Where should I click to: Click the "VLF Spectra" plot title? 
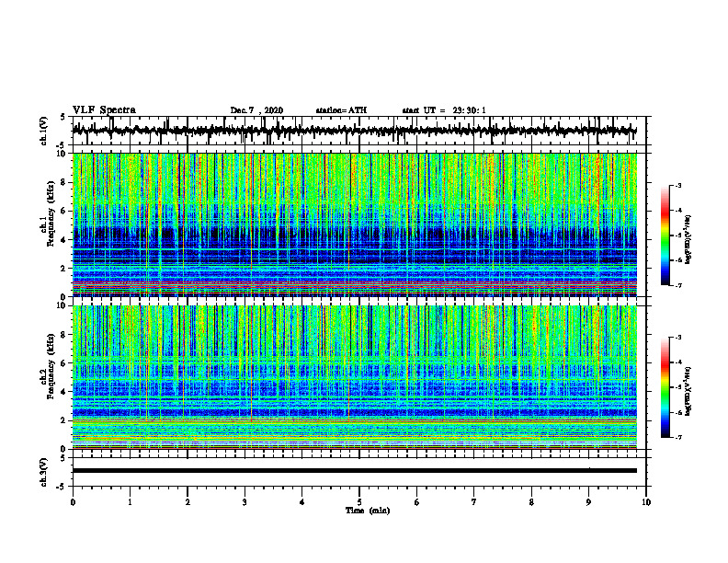[x=104, y=110]
